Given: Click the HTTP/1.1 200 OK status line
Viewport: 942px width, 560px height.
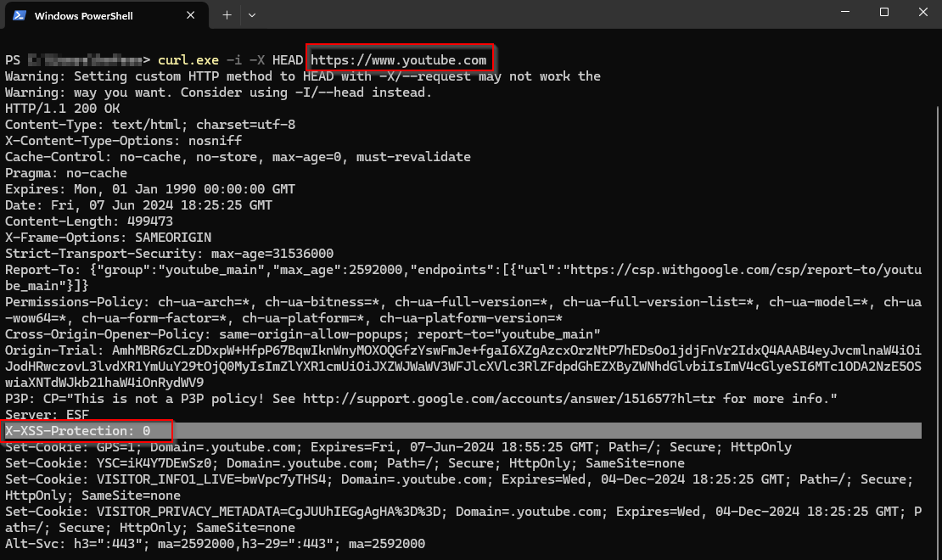Looking at the screenshot, I should 62,109.
